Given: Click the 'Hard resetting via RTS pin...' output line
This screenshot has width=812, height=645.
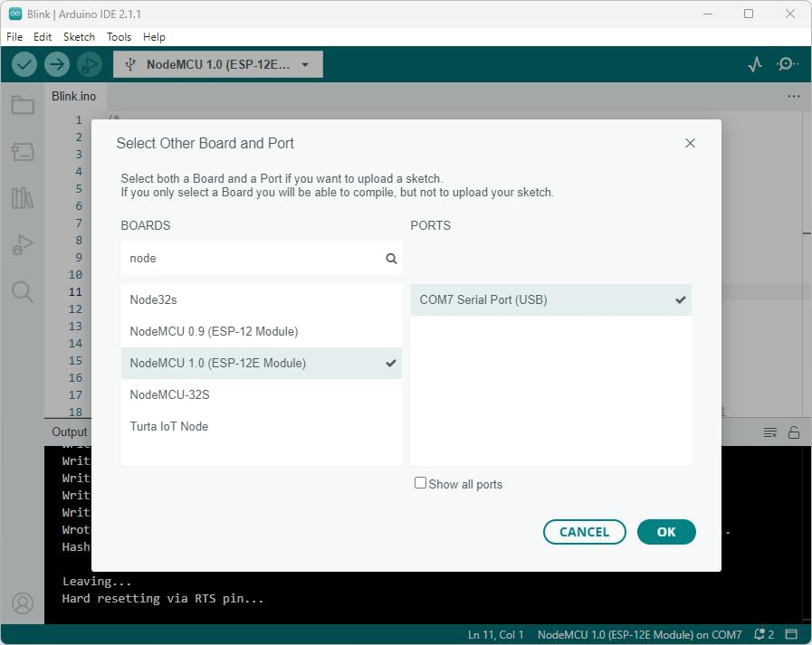Looking at the screenshot, I should pyautogui.click(x=163, y=598).
